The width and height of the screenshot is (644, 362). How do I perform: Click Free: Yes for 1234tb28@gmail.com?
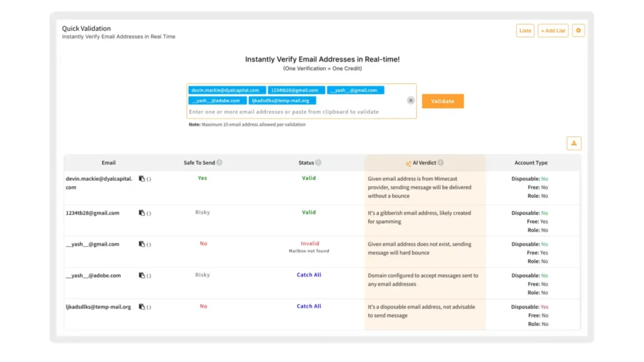[x=537, y=222]
